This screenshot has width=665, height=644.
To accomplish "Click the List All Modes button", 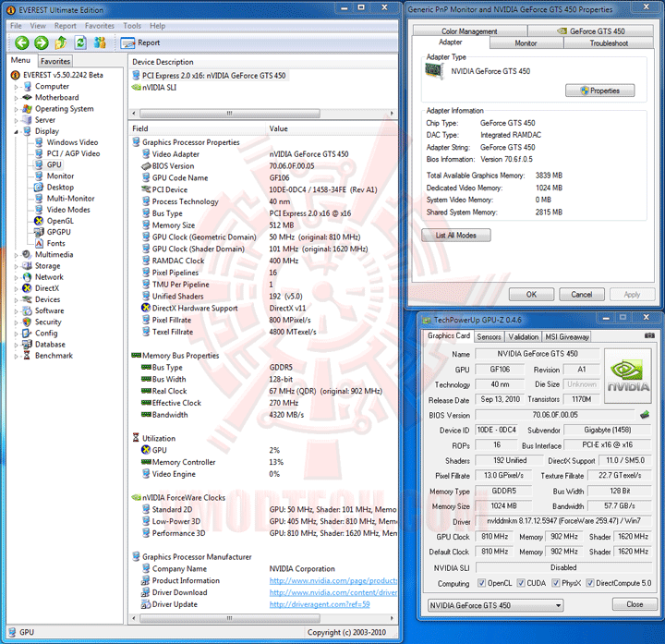I will coord(456,235).
